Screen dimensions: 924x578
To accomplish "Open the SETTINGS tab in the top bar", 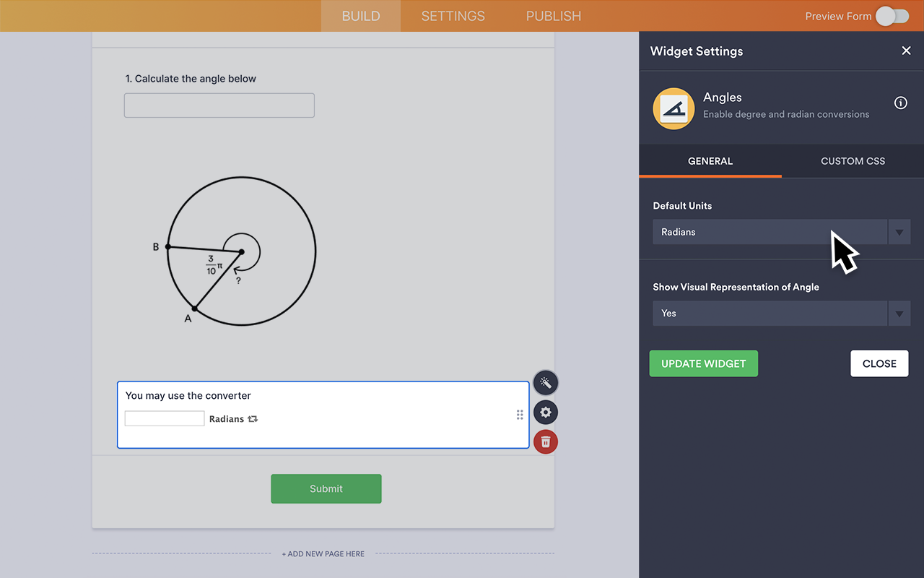I will coord(453,16).
